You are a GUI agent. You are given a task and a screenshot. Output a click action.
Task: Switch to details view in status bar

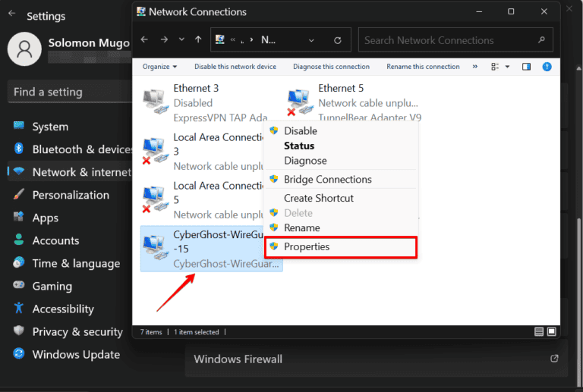pyautogui.click(x=539, y=331)
